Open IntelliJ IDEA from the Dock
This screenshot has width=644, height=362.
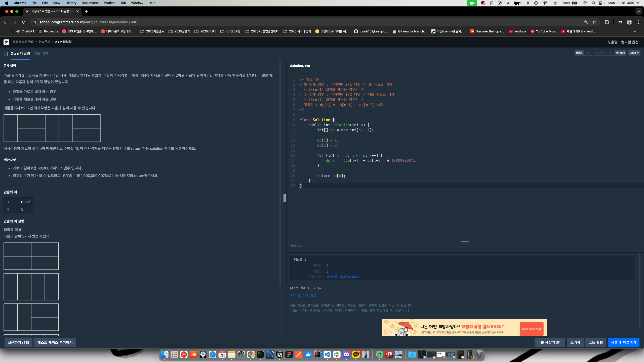coord(318,355)
